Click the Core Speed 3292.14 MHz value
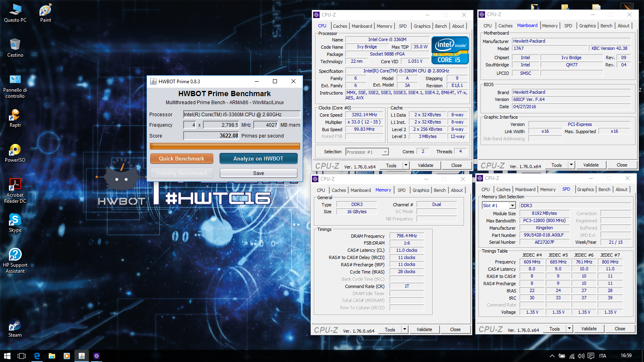 click(x=364, y=115)
